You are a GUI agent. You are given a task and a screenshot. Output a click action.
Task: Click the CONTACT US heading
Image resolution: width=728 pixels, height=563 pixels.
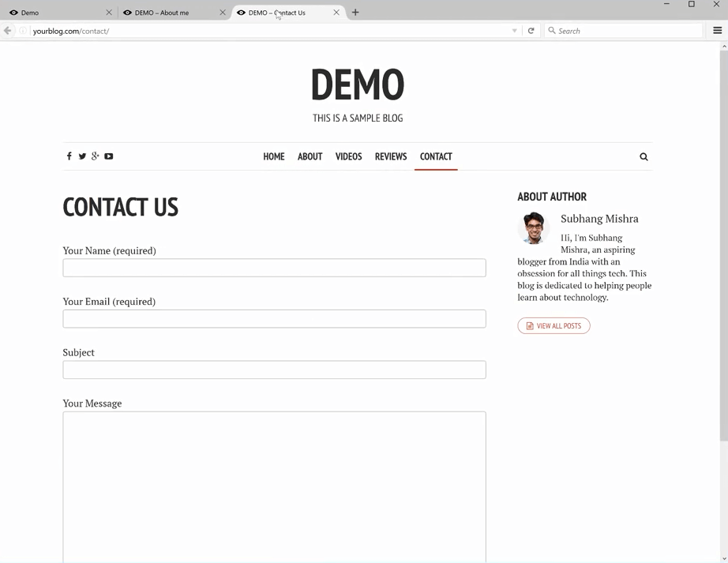click(x=121, y=207)
